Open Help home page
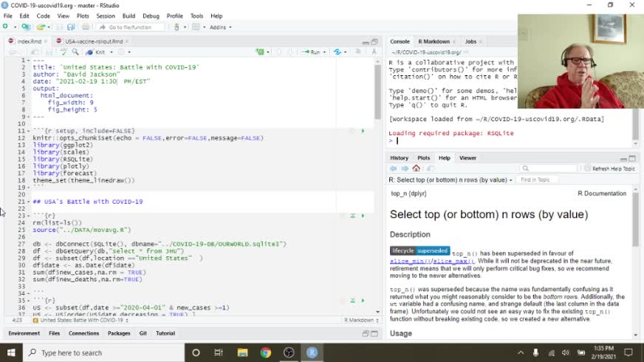644x362 pixels. coord(416,168)
